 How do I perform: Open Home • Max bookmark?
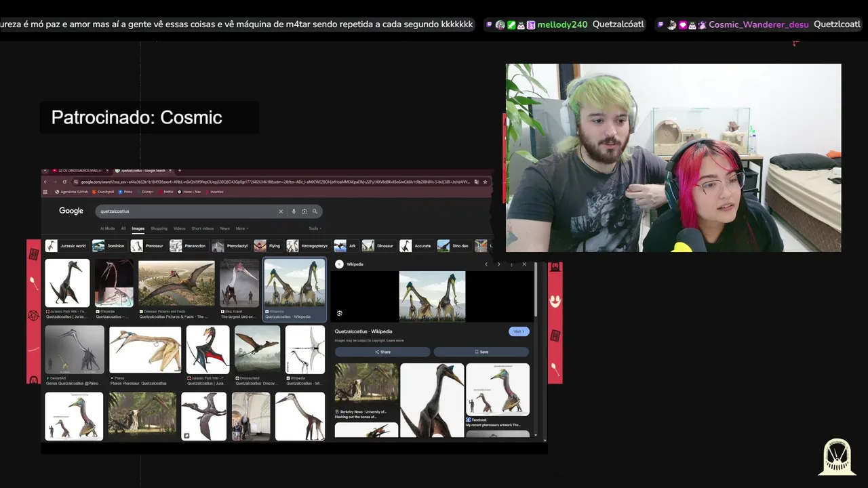tap(189, 192)
